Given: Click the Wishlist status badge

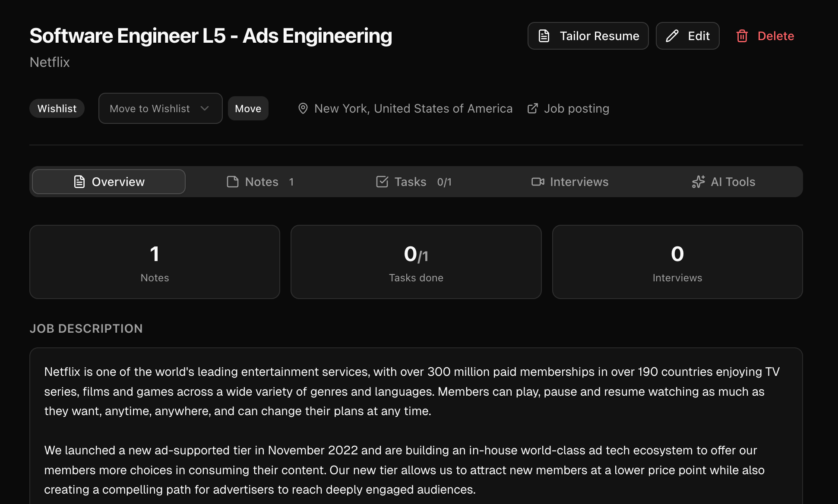Looking at the screenshot, I should click(57, 108).
